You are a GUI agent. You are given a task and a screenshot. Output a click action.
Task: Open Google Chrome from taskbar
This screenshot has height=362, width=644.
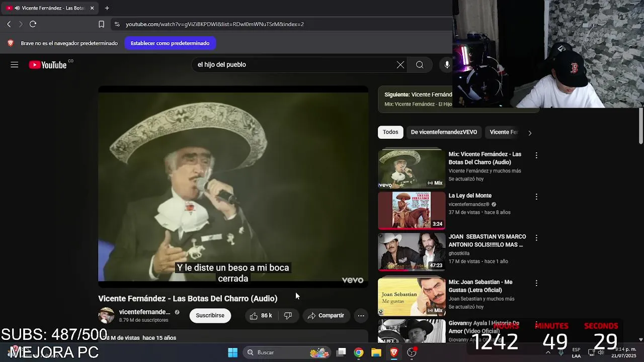[x=358, y=352]
